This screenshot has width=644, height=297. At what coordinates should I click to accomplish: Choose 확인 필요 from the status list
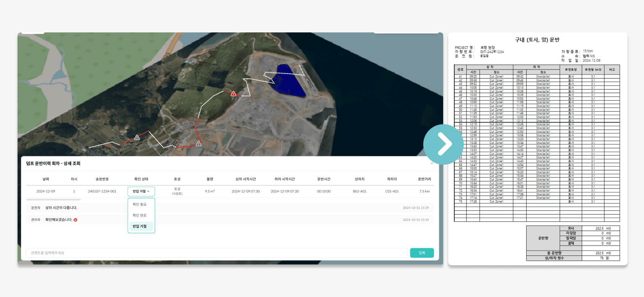pyautogui.click(x=139, y=204)
